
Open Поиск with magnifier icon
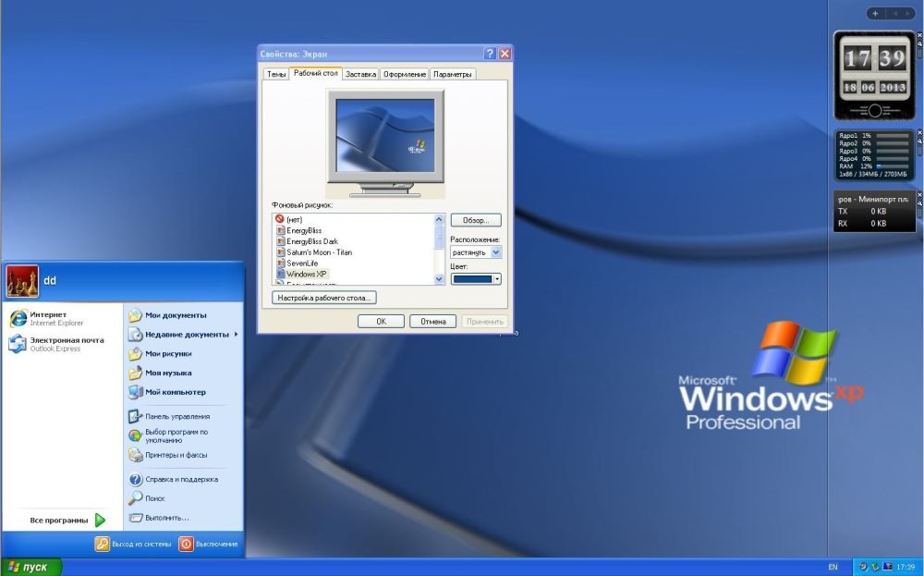pyautogui.click(x=154, y=498)
